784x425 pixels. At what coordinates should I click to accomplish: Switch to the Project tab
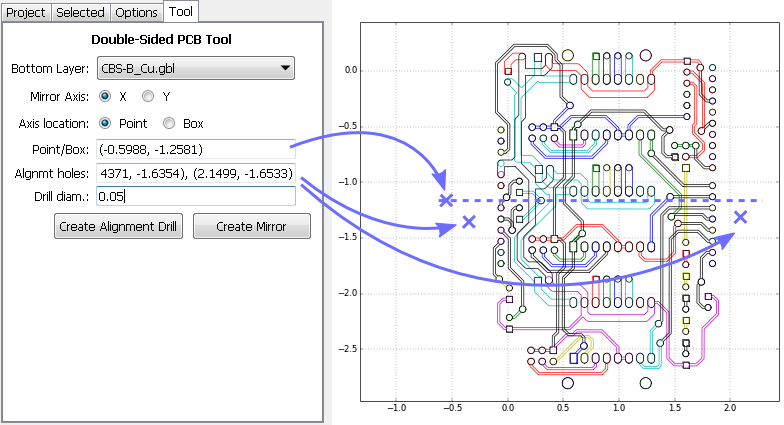coord(25,12)
